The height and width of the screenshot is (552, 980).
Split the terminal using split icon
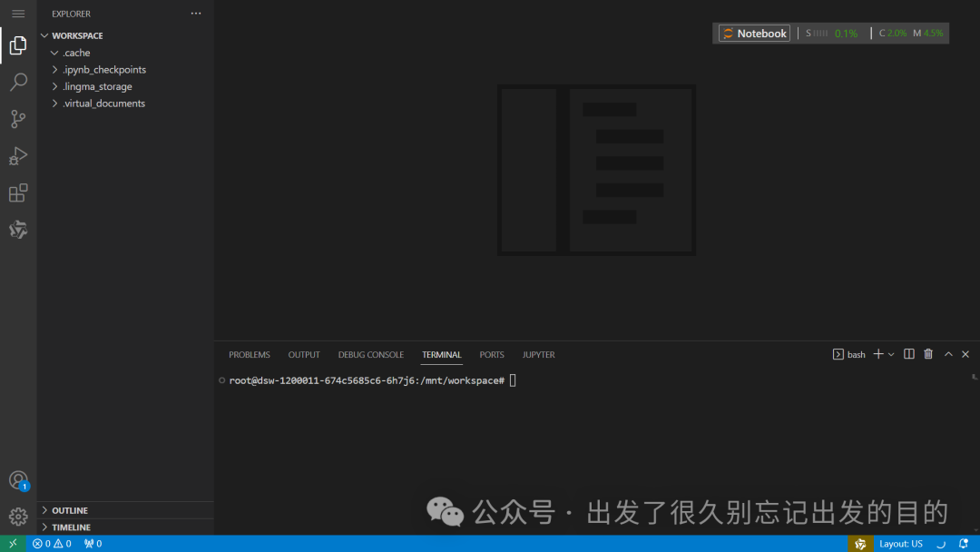point(908,354)
